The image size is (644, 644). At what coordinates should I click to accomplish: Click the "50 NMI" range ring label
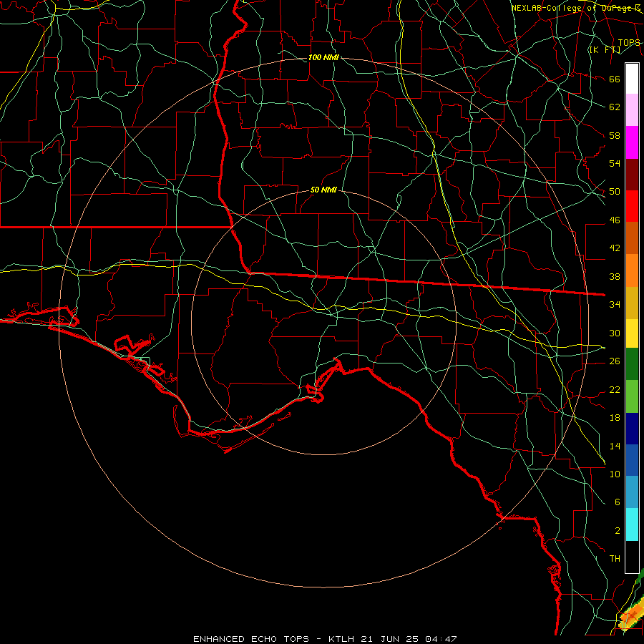point(323,190)
